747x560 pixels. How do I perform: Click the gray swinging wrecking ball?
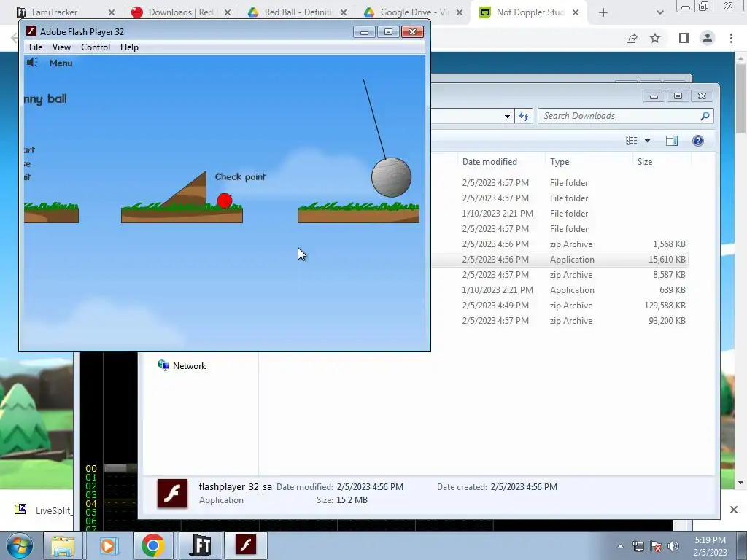(391, 177)
